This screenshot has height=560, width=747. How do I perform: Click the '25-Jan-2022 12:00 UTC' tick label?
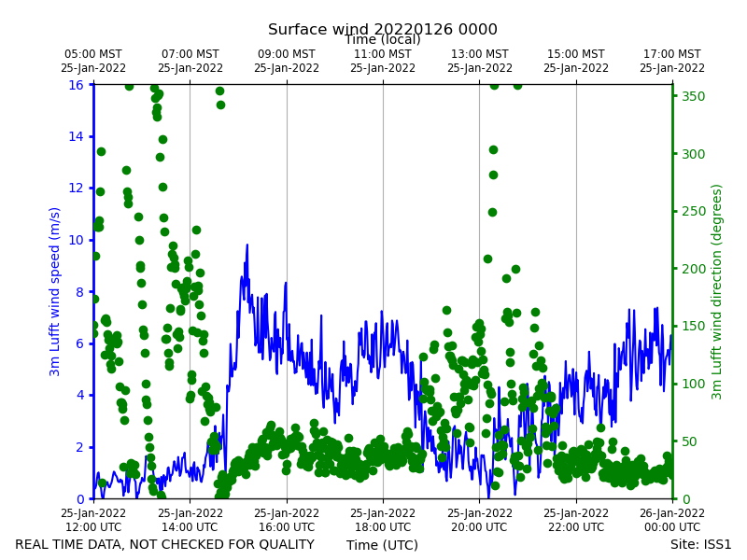(x=93, y=520)
